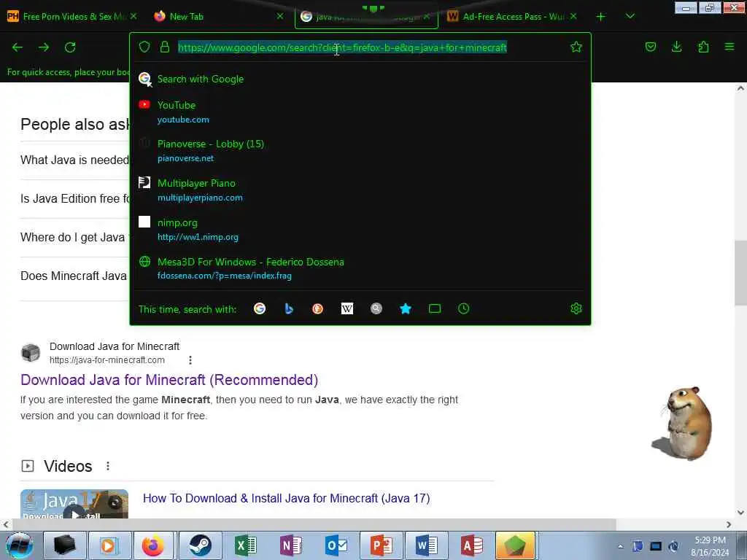Open the tracking protection shield icon
Viewport: 747px width, 560px height.
[144, 47]
